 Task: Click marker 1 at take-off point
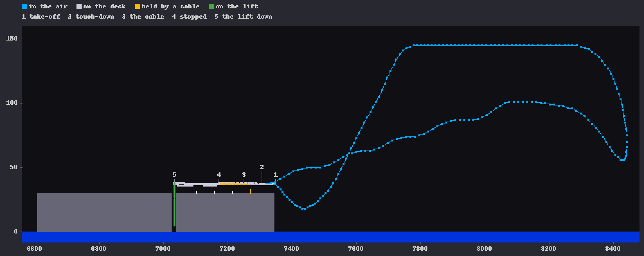click(x=275, y=175)
